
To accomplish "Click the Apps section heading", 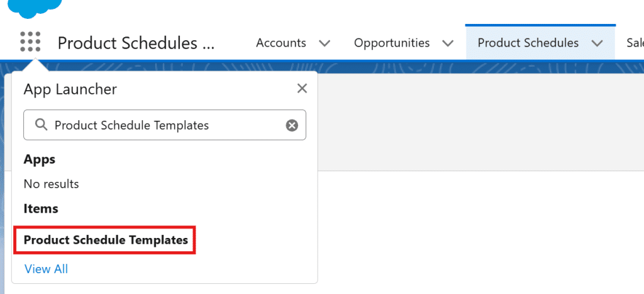I will [x=40, y=159].
